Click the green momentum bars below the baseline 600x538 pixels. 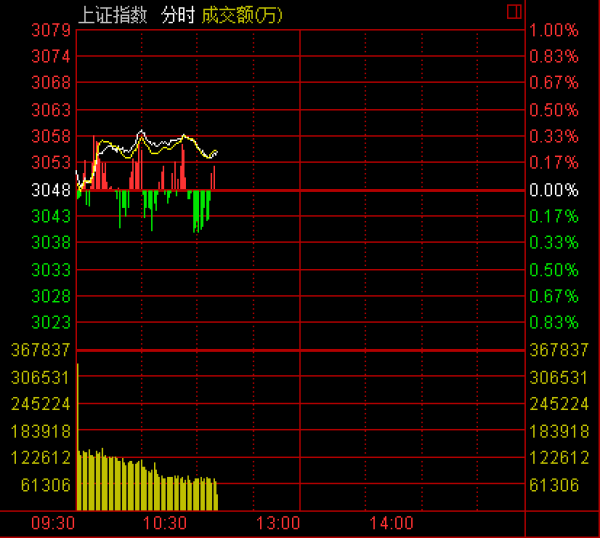[x=200, y=208]
